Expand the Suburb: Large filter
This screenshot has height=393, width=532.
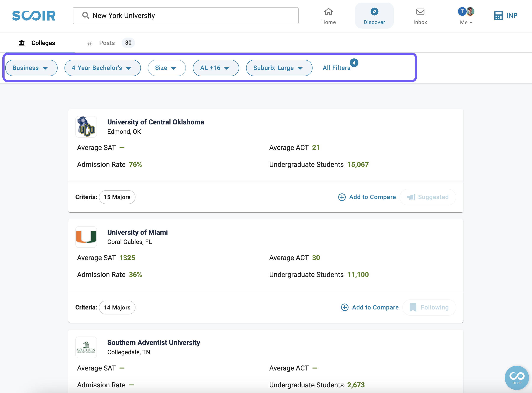click(x=279, y=68)
